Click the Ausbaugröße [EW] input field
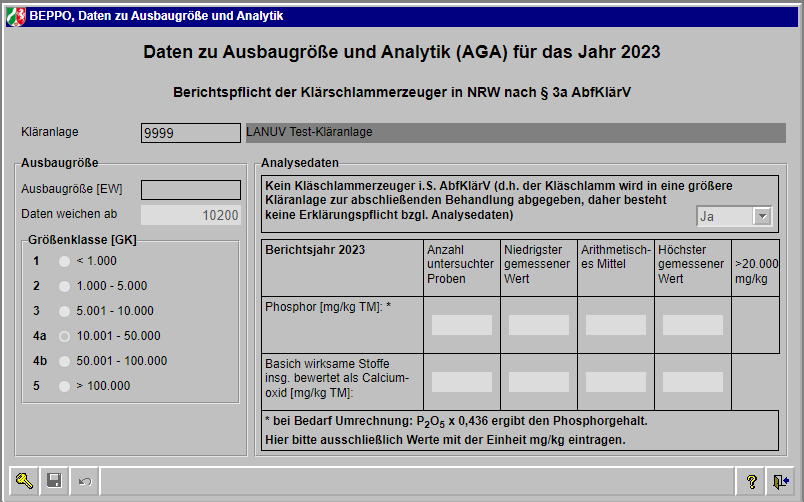 pyautogui.click(x=191, y=189)
